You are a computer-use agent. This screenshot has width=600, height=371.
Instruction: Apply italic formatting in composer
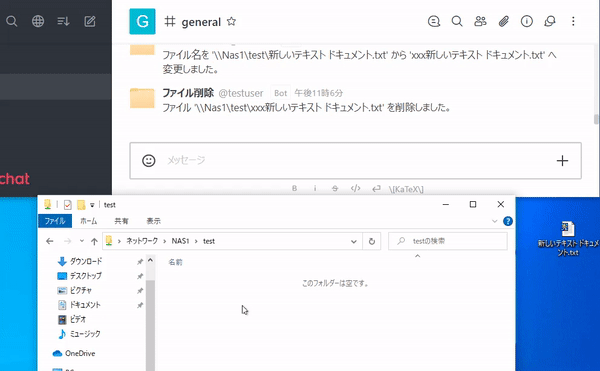coord(315,188)
